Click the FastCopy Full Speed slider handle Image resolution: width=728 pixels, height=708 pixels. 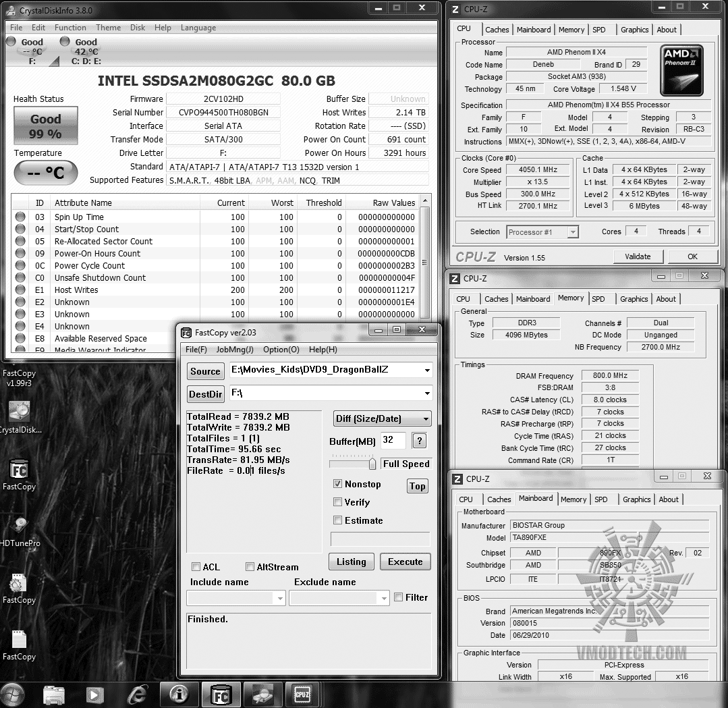[372, 463]
